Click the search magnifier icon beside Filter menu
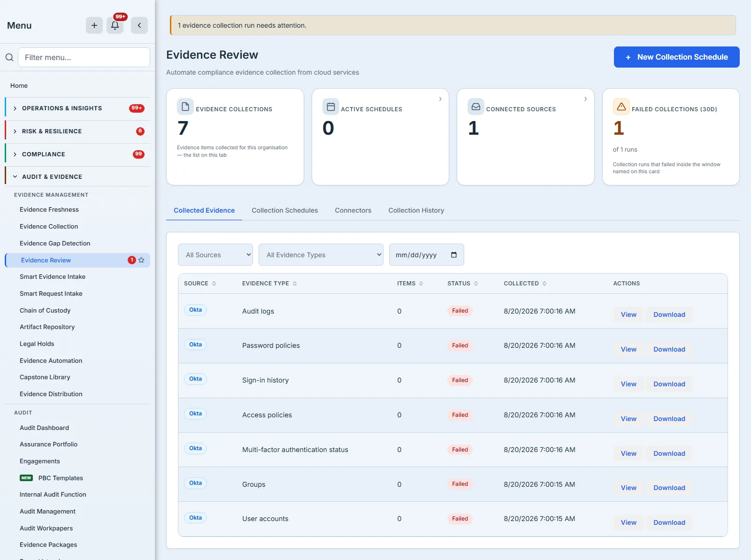Image resolution: width=751 pixels, height=560 pixels. point(9,57)
